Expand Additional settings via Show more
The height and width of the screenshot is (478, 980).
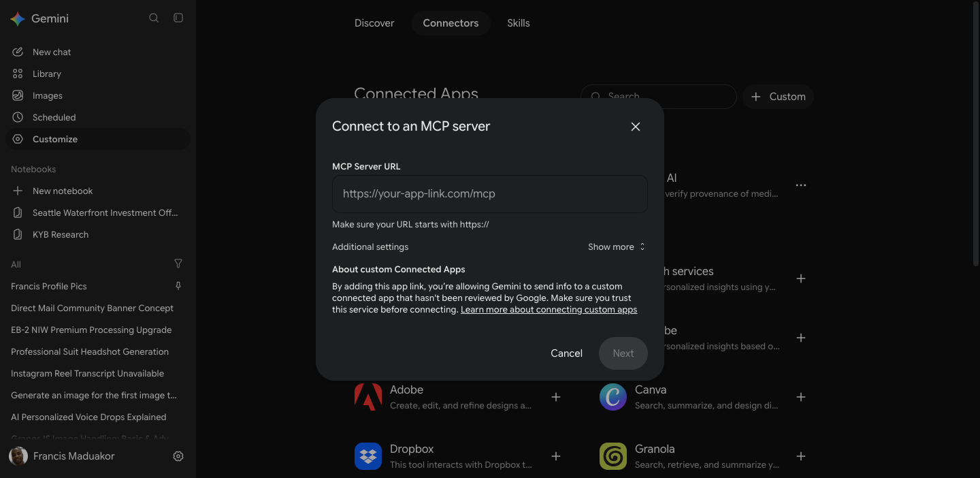pyautogui.click(x=617, y=246)
